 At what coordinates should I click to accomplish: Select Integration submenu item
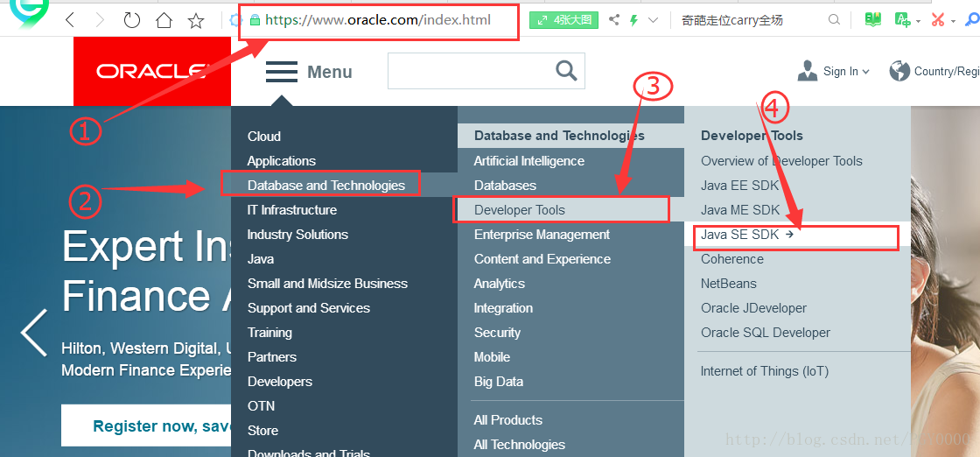tap(503, 307)
